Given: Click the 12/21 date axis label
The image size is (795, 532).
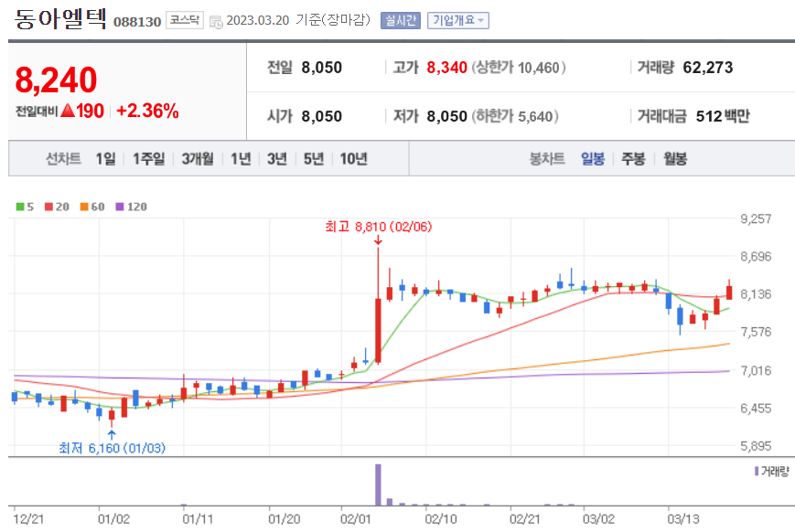Looking at the screenshot, I should point(28,519).
